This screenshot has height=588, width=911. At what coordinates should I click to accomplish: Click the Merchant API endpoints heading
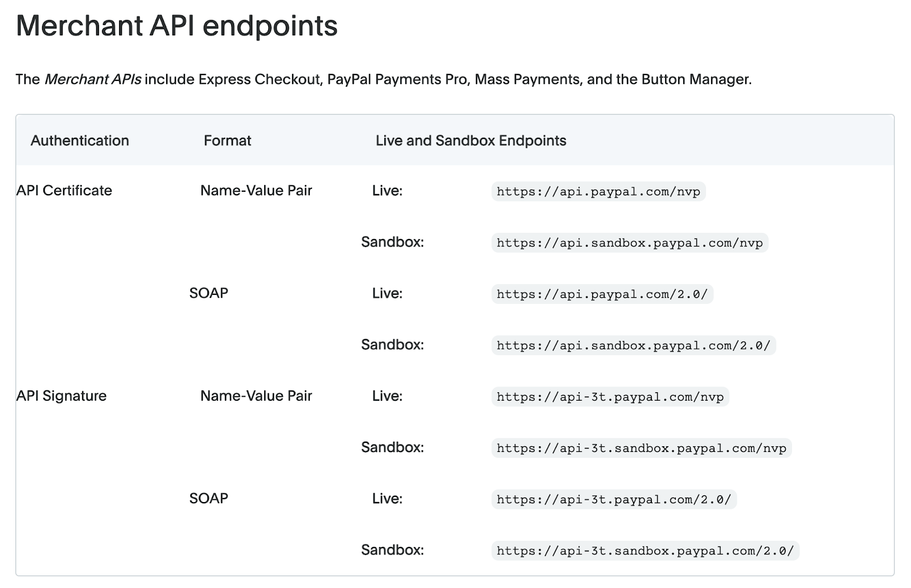tap(177, 26)
